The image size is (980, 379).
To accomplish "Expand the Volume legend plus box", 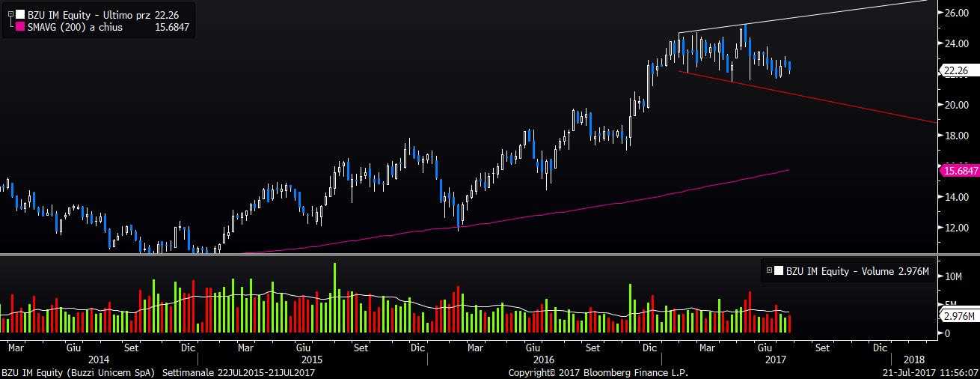I will pos(770,271).
